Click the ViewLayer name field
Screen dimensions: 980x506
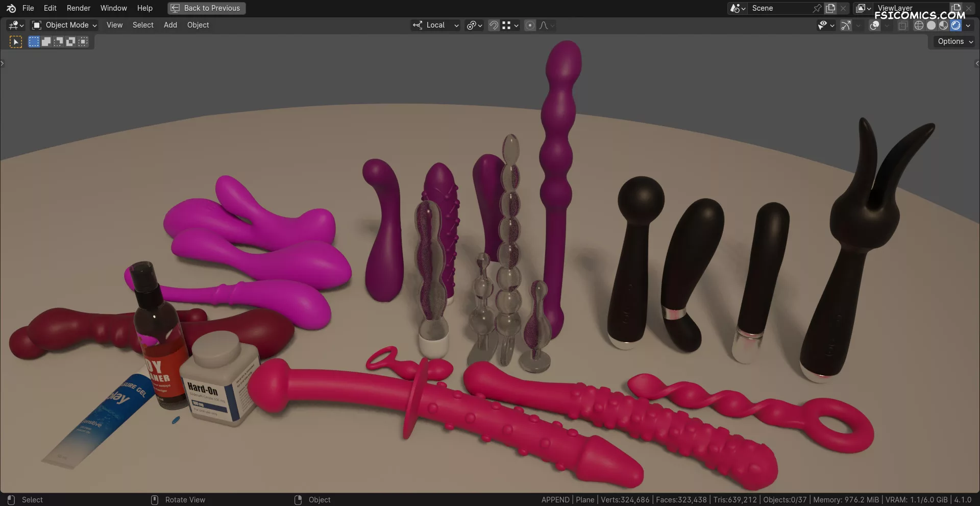[911, 8]
